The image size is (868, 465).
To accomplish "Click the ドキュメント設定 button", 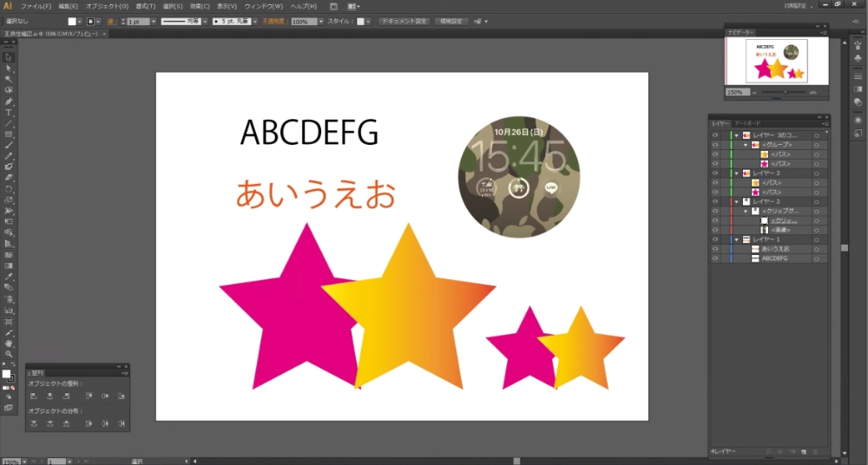I will pos(404,21).
